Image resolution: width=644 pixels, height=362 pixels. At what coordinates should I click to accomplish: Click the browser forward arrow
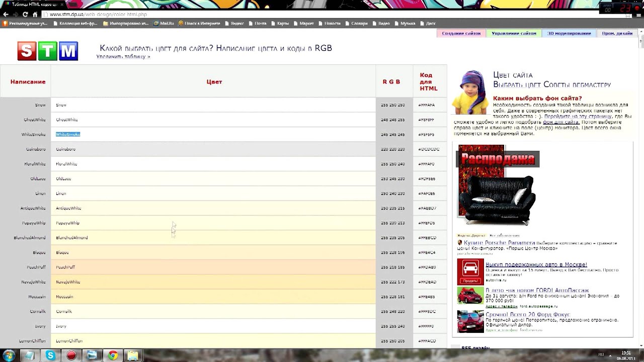[x=16, y=15]
